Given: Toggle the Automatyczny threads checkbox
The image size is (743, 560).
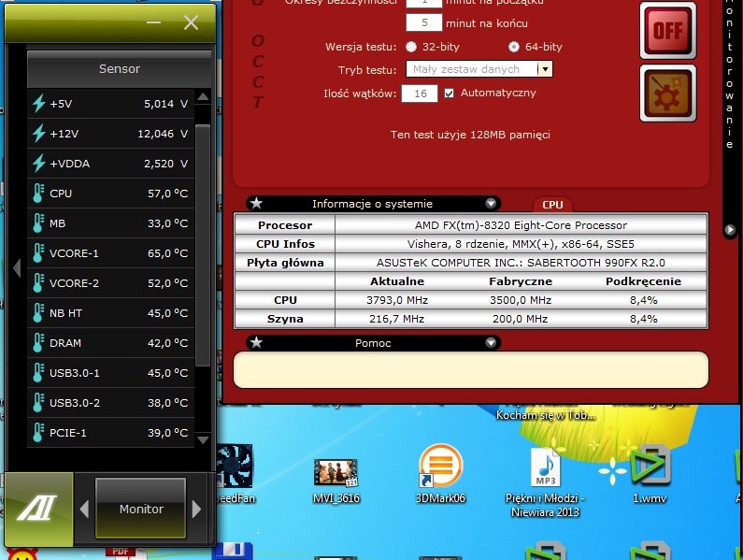Looking at the screenshot, I should pos(449,93).
